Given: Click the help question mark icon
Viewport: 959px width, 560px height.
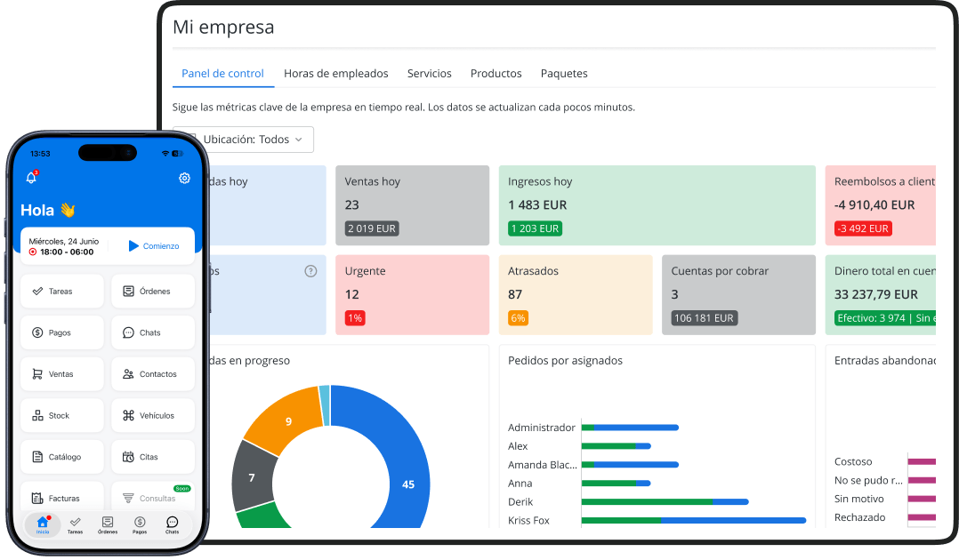Looking at the screenshot, I should coord(310,271).
